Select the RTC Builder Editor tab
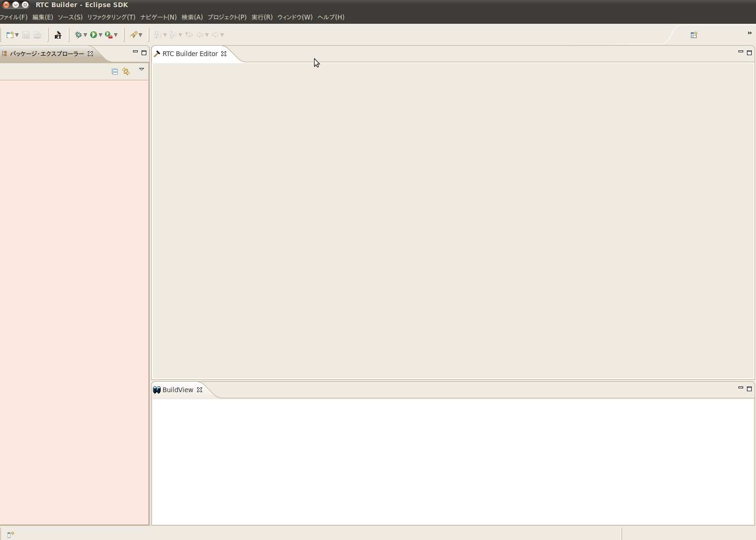 (190, 54)
